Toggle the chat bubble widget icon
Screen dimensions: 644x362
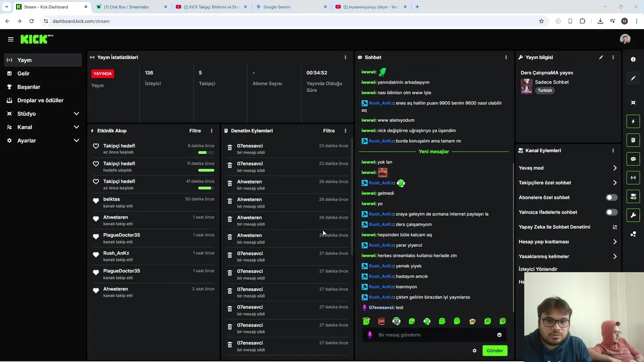point(633,159)
